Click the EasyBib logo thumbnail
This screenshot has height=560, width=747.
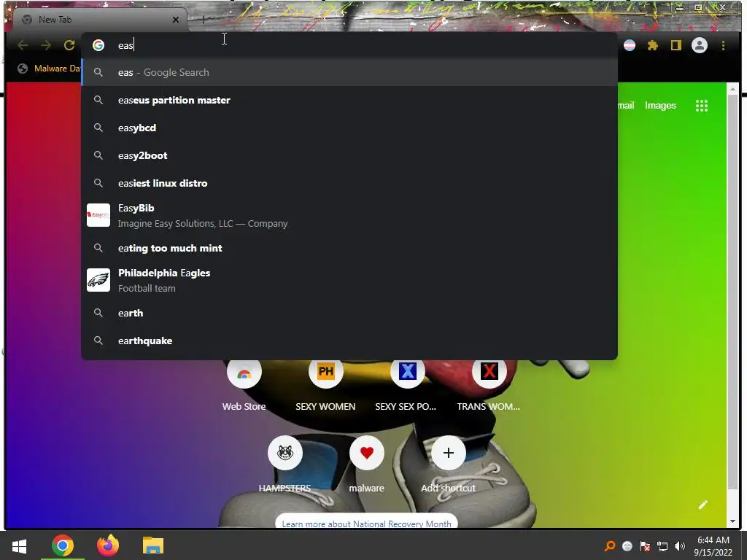98,215
